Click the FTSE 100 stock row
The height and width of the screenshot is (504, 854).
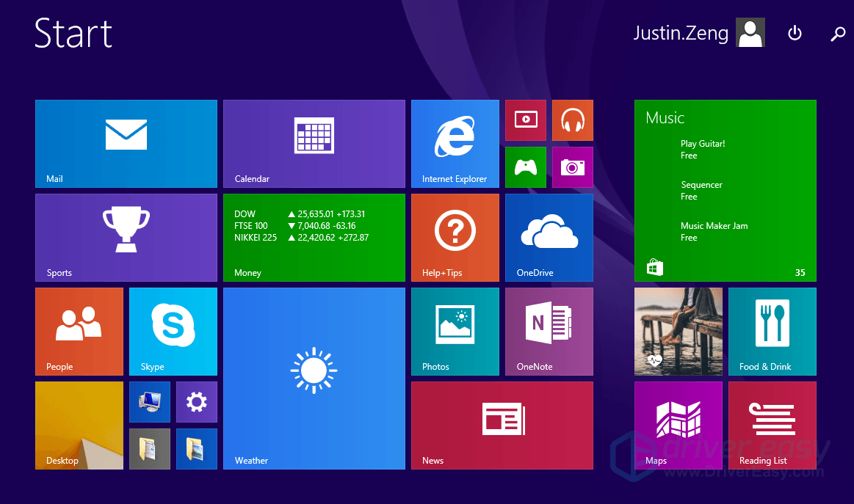click(x=294, y=226)
